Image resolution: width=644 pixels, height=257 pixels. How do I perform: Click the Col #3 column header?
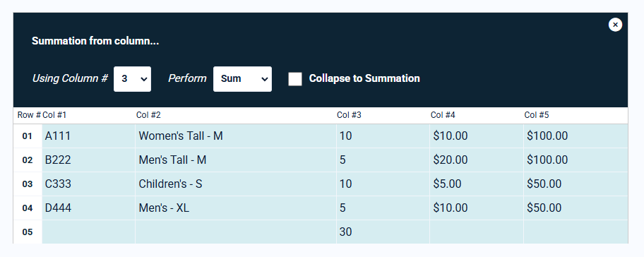[349, 115]
